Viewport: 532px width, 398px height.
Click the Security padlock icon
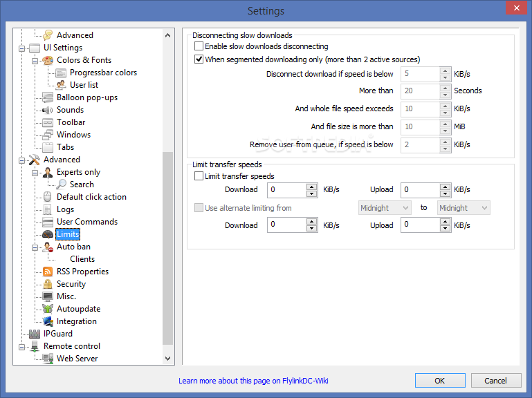point(48,284)
